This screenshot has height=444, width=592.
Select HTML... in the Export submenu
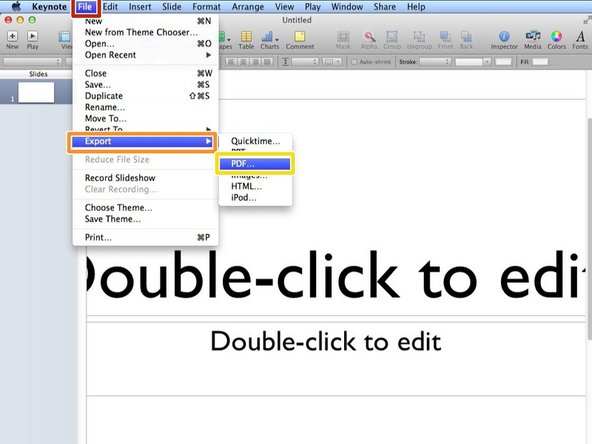[x=255, y=187]
